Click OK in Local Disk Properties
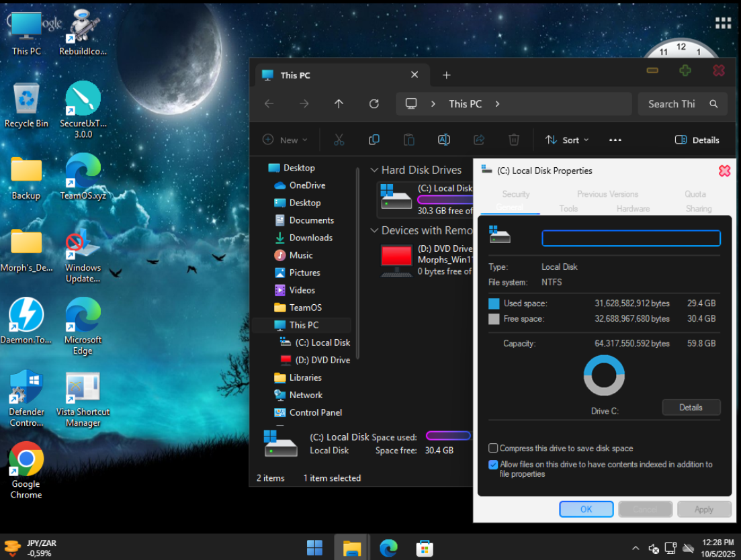This screenshot has height=560, width=741. click(586, 509)
